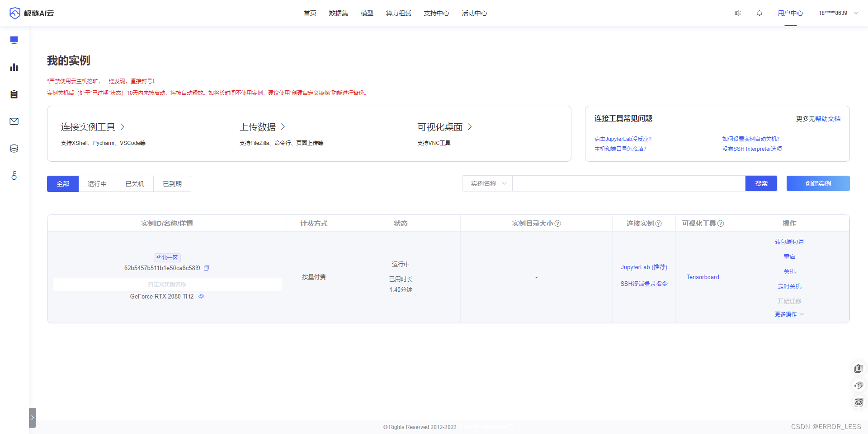This screenshot has width=868, height=434.
Task: Click 转包周包月 action
Action: 789,242
